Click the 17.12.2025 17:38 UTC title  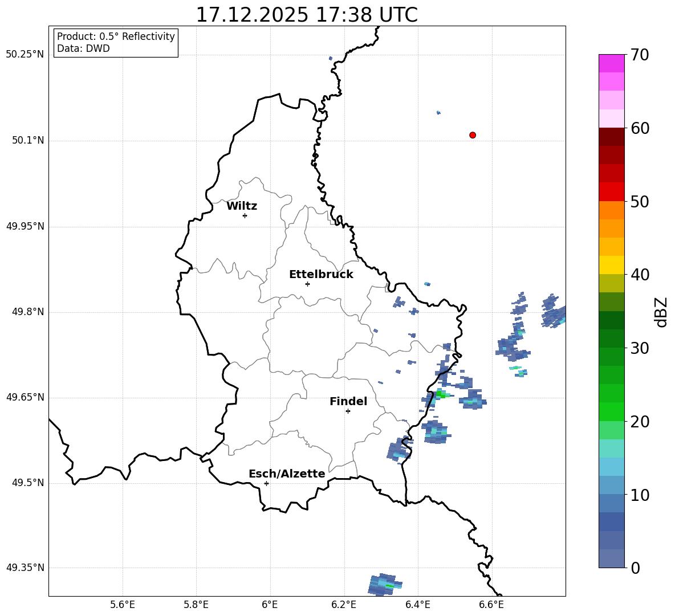(307, 15)
